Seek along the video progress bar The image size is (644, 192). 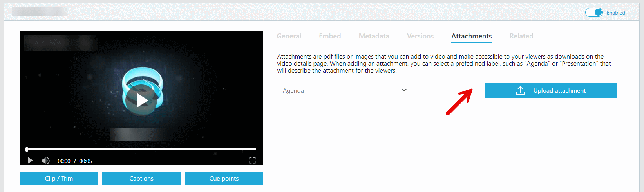click(x=141, y=149)
